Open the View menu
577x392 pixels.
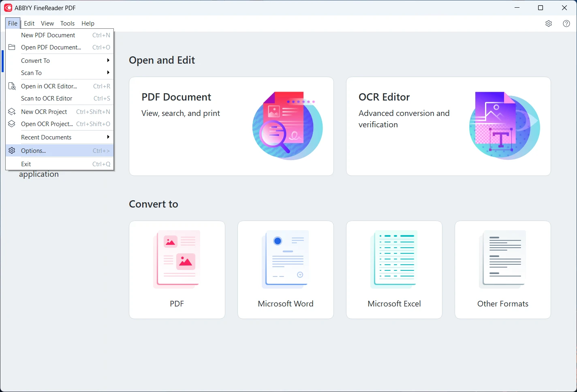coord(47,24)
